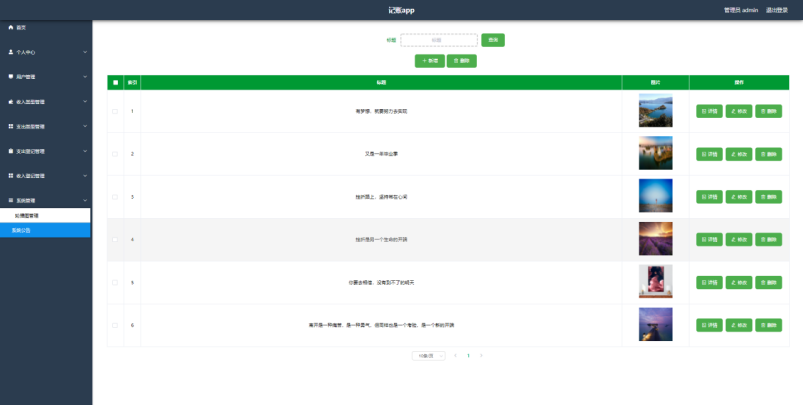
Task: Tick the checkbox for row 5
Action: coord(115,283)
